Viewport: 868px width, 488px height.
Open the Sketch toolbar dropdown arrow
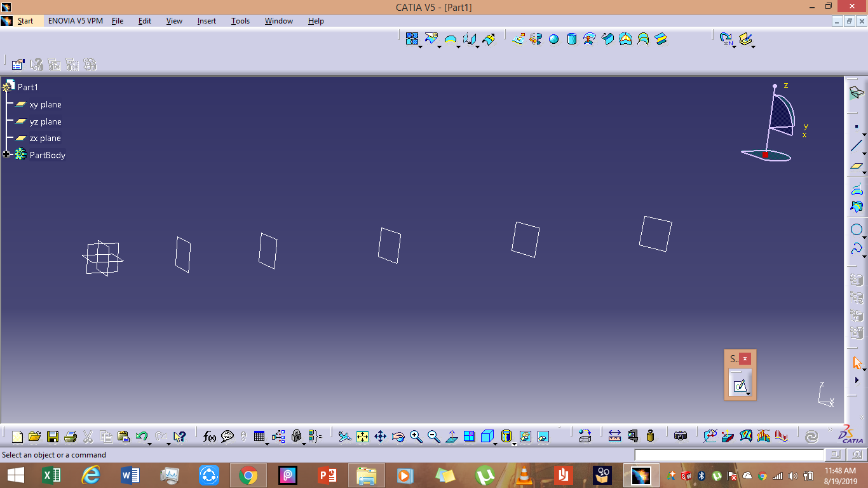pyautogui.click(x=749, y=394)
